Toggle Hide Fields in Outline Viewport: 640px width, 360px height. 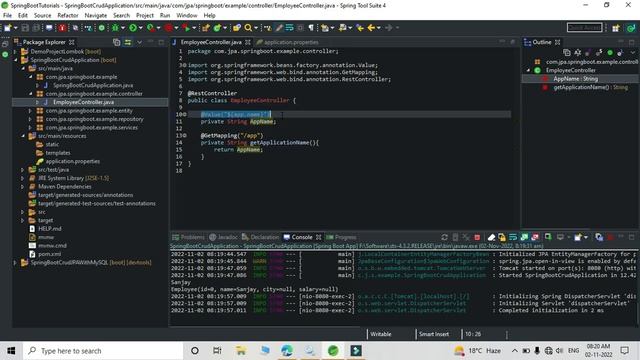[x=588, y=53]
